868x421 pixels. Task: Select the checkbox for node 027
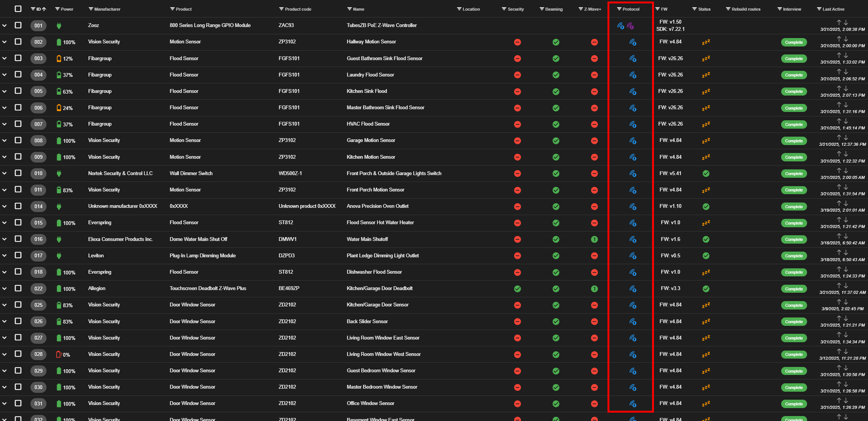click(18, 337)
